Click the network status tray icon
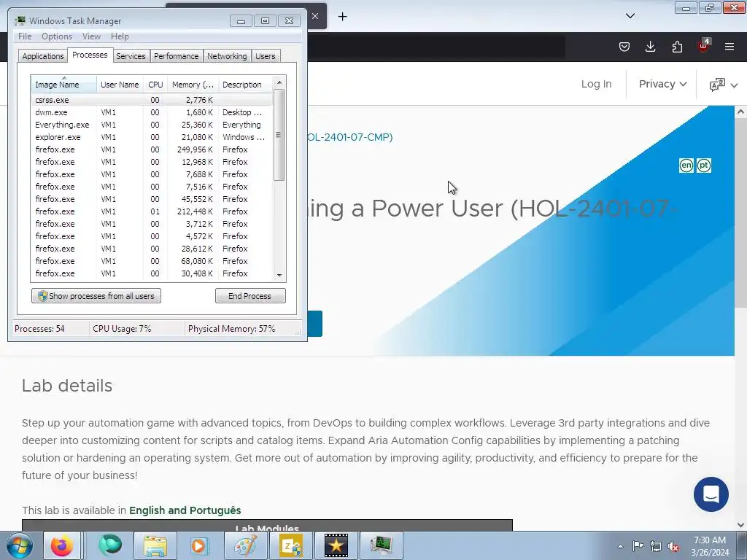747x560 pixels. [x=656, y=546]
